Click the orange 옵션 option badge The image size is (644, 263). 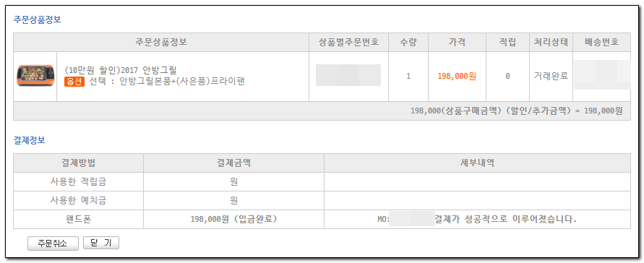tap(74, 82)
